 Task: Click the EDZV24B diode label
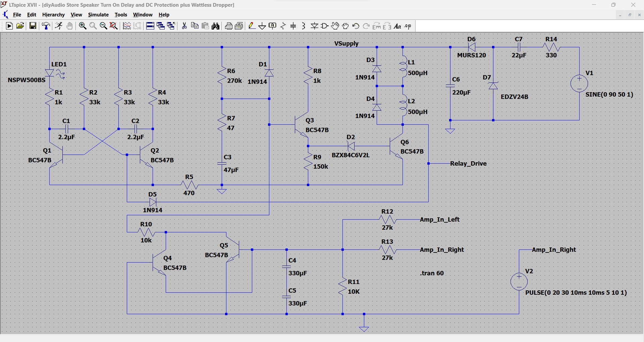click(515, 97)
